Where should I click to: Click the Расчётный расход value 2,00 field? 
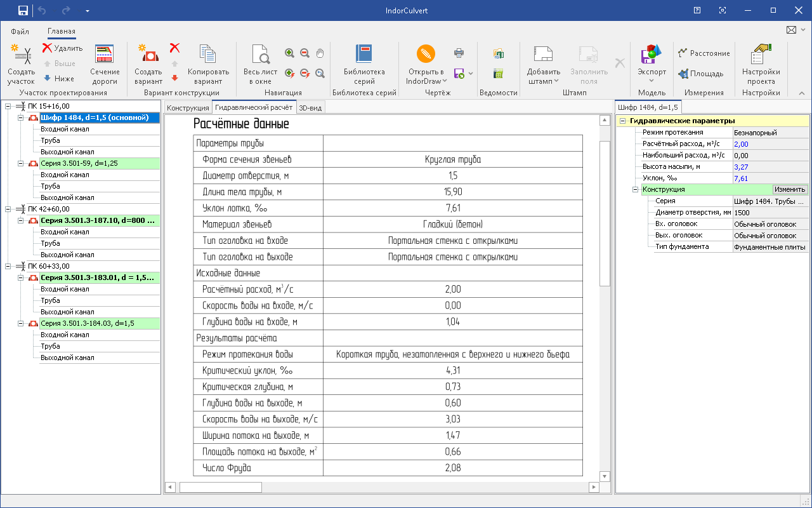point(771,144)
